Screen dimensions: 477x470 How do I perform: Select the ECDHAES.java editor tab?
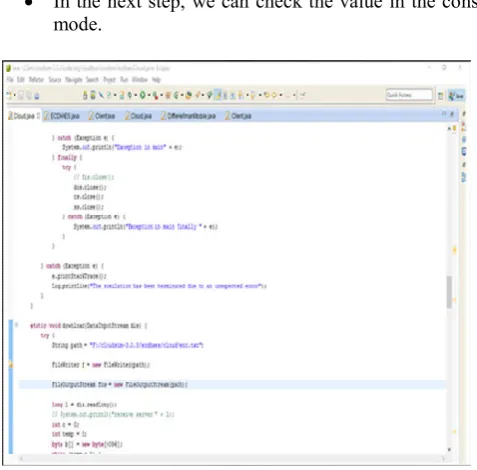click(62, 116)
